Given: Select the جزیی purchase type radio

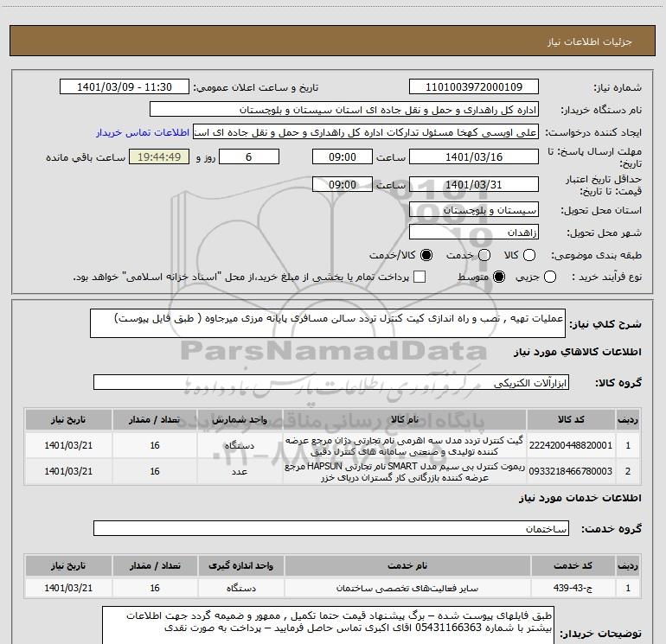Looking at the screenshot, I should 550,277.
